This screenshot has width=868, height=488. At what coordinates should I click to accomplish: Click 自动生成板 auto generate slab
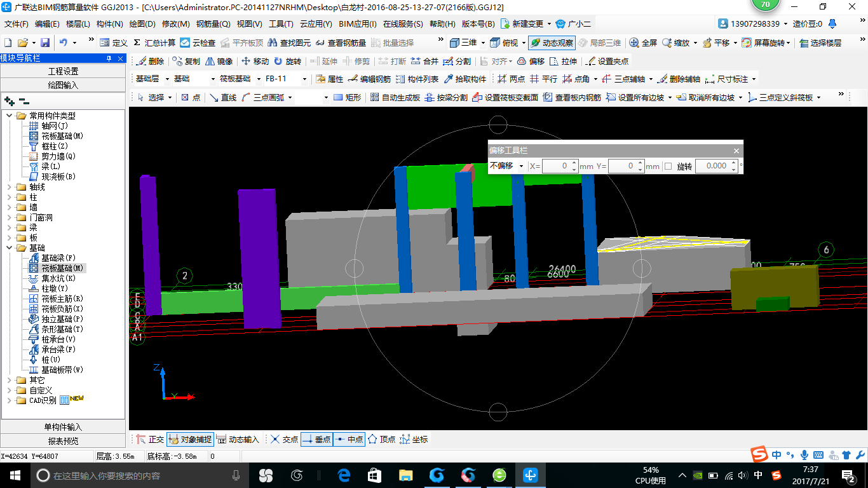(x=395, y=97)
